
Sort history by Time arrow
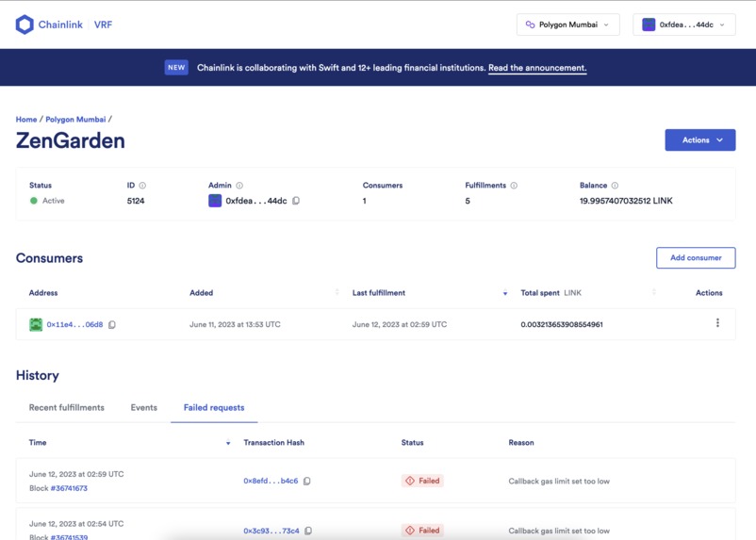[228, 443]
